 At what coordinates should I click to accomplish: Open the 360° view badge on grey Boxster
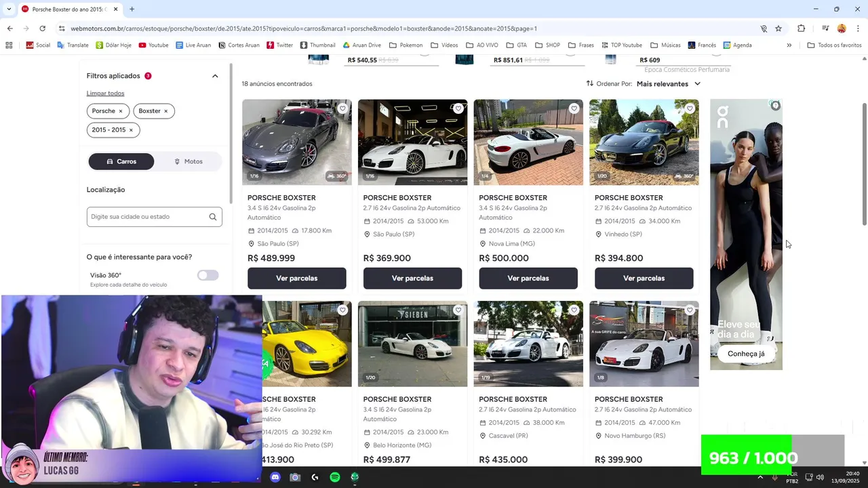pos(336,176)
